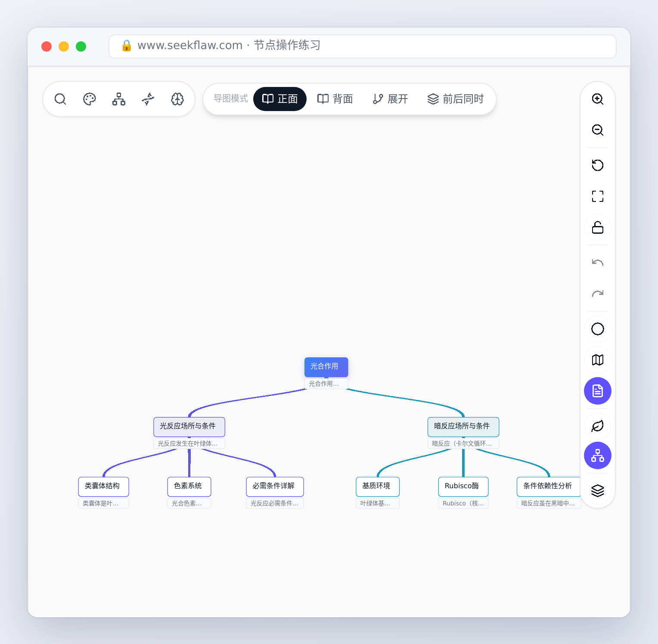The width and height of the screenshot is (658, 644).
Task: Select the 暗反应场所与条件 node
Action: tap(463, 427)
